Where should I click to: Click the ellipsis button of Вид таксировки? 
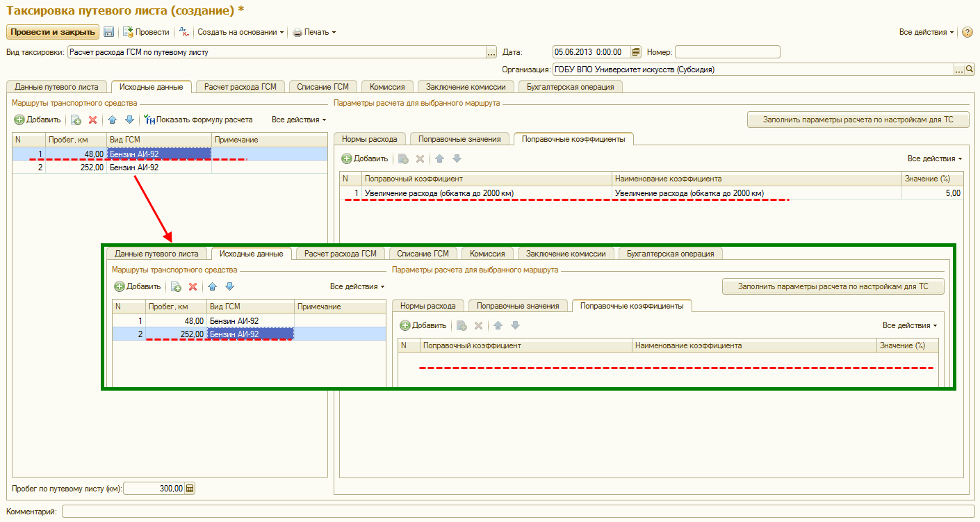point(491,52)
